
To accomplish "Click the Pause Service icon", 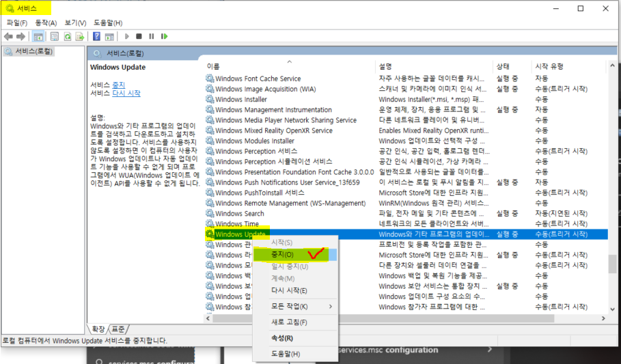I will (x=151, y=36).
